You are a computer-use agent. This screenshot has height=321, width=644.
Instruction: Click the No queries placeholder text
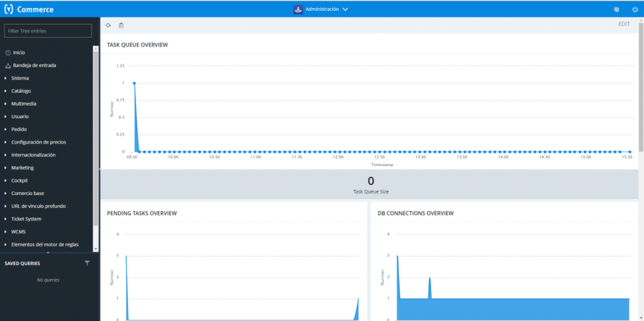pyautogui.click(x=48, y=280)
